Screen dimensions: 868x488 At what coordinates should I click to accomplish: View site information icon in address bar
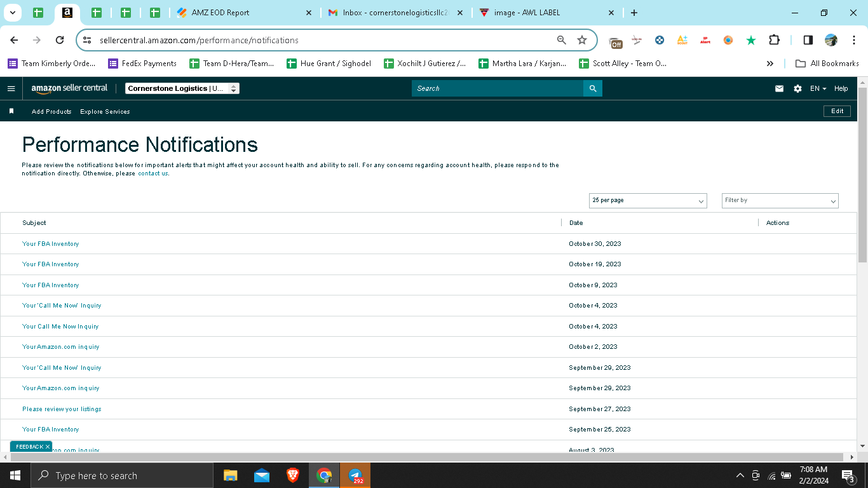tap(88, 40)
